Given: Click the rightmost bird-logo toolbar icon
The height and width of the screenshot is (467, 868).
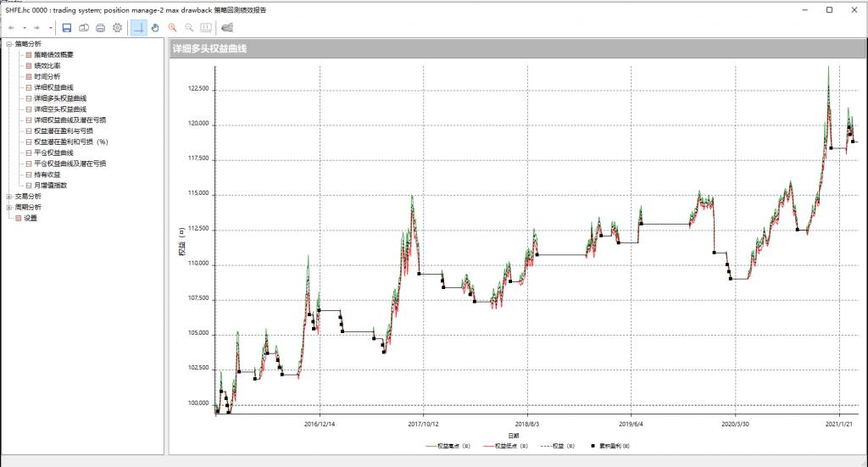Looking at the screenshot, I should (227, 28).
